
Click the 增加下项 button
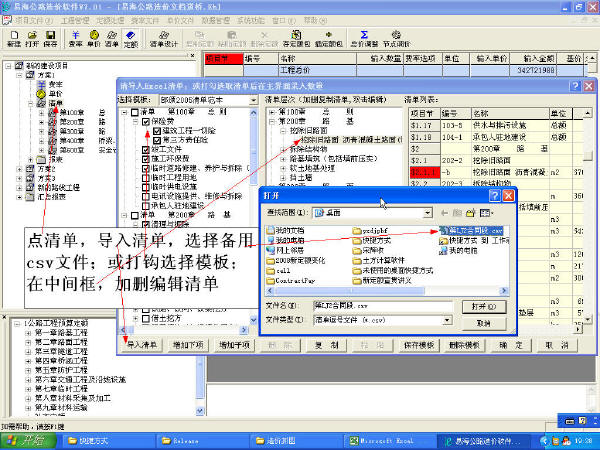click(188, 345)
